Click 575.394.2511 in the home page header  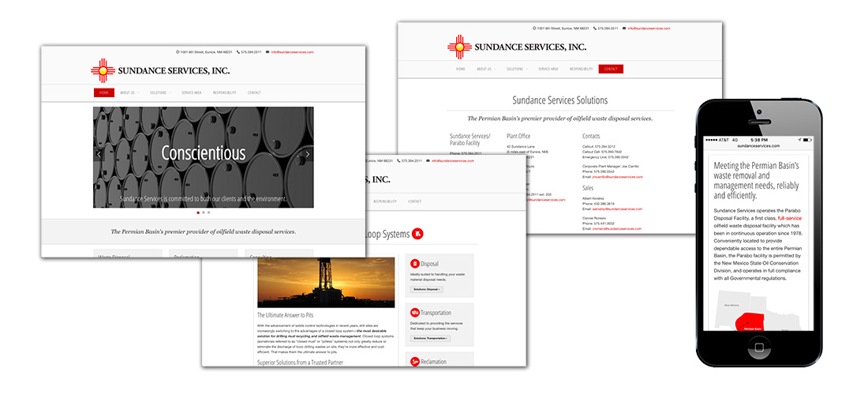point(251,52)
